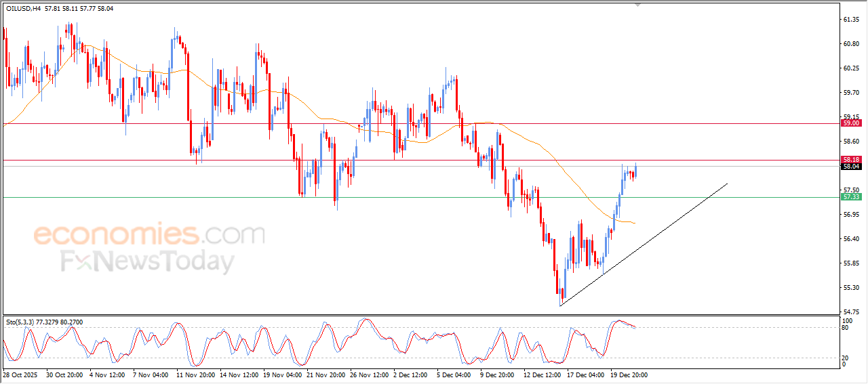Click the 17 Dec 04:00 date label
868x384 pixels.
click(x=586, y=374)
